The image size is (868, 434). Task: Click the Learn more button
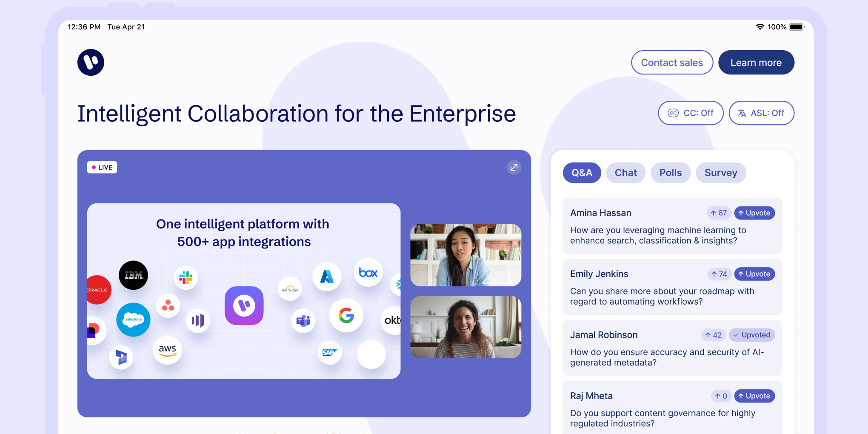[756, 63]
